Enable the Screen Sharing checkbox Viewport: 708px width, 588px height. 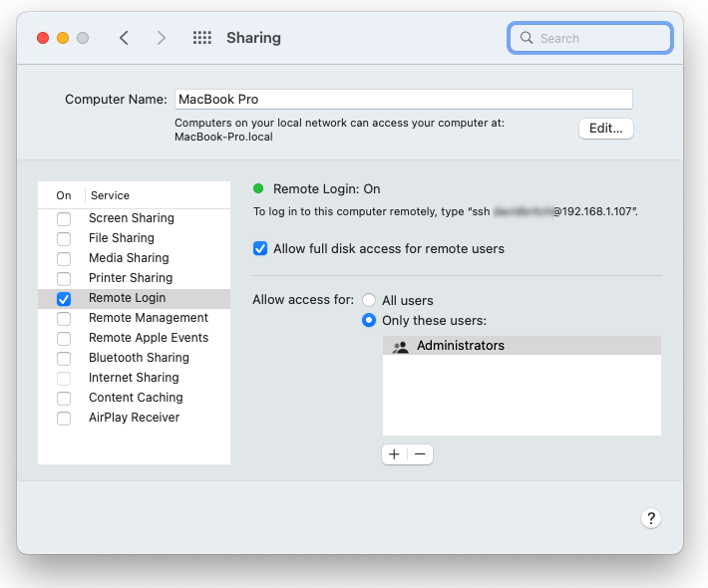pyautogui.click(x=64, y=218)
